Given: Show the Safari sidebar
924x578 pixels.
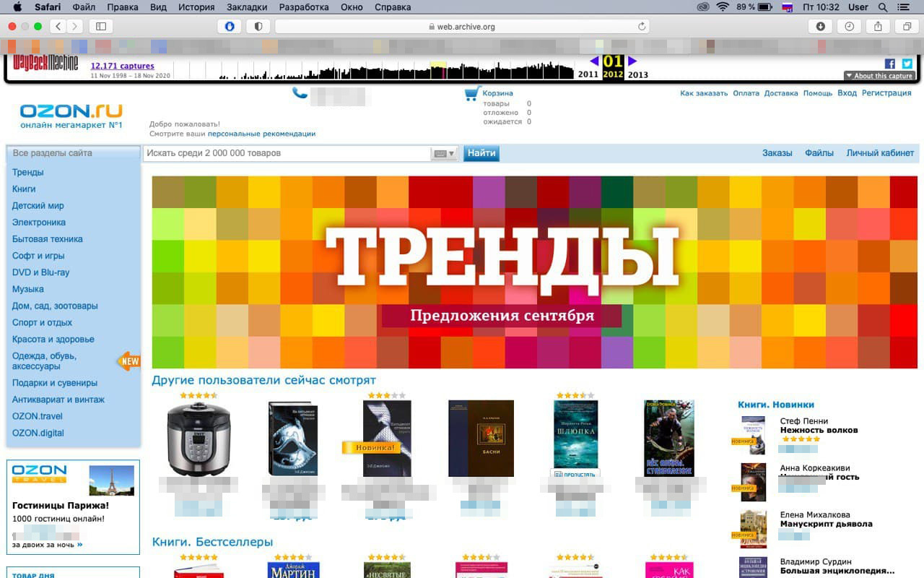Looking at the screenshot, I should (100, 26).
